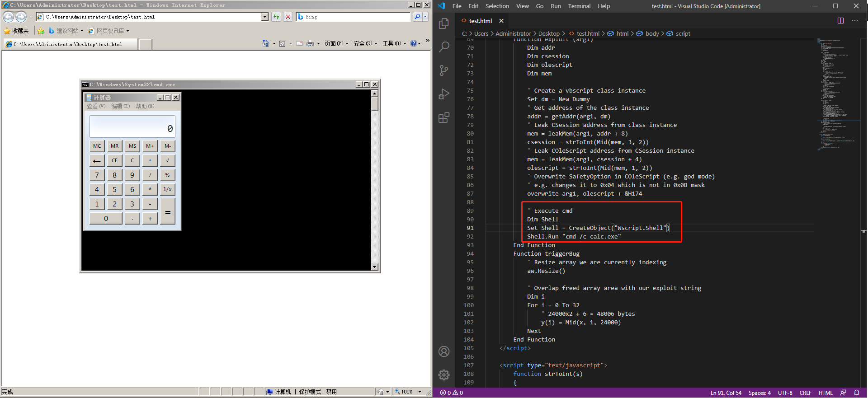Click the calculator 1/x button
Image resolution: width=868 pixels, height=398 pixels.
tap(168, 189)
